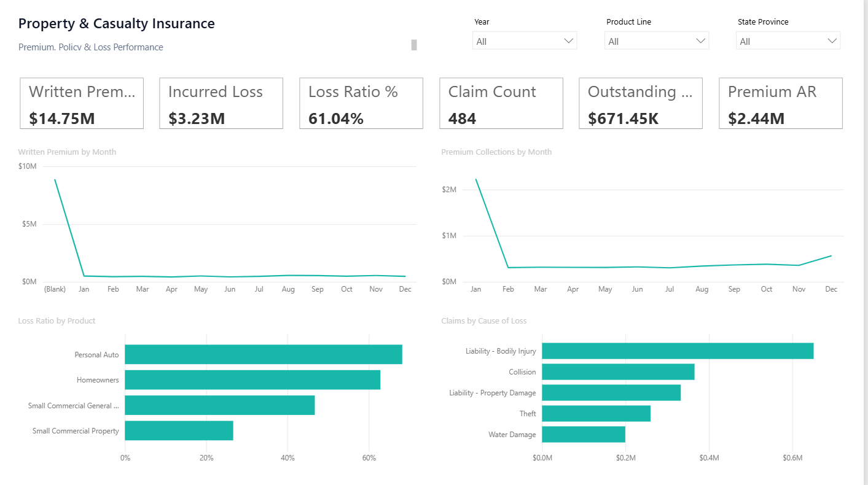
Task: Select the Premium AR card
Action: pyautogui.click(x=781, y=103)
